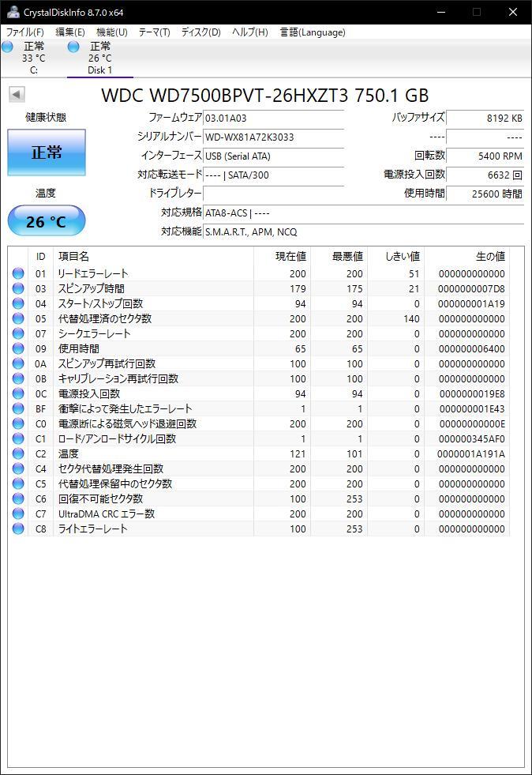
Task: Click status orb of ID C2 温度 row
Action: tap(18, 453)
